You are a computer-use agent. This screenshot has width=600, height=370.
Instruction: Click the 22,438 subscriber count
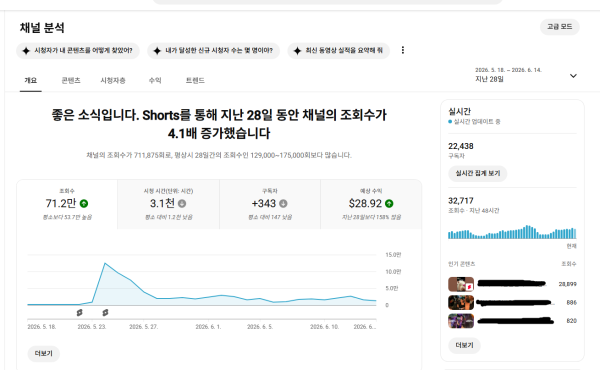coord(461,146)
